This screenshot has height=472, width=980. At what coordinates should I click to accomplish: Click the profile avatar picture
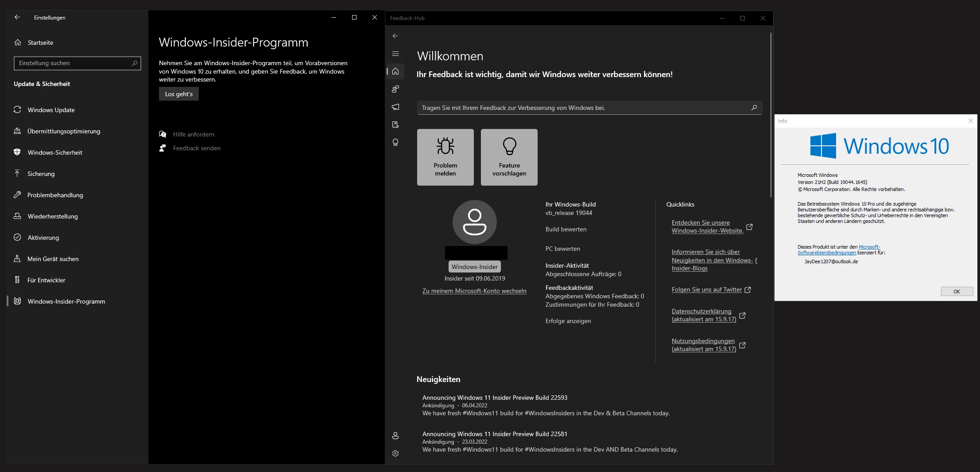point(475,222)
